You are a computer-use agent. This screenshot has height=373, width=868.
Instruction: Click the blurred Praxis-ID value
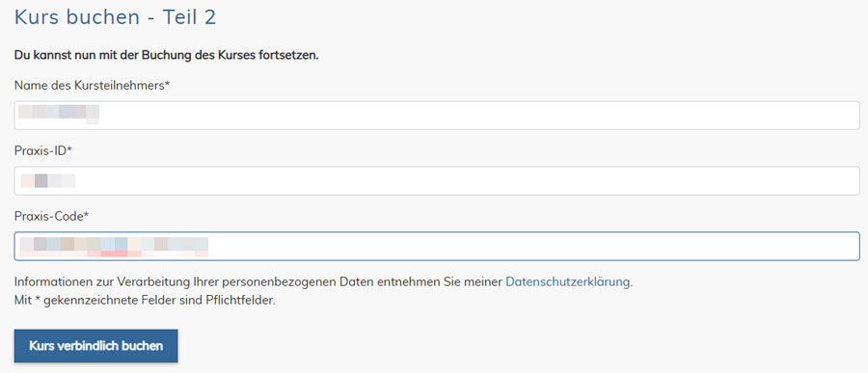pyautogui.click(x=47, y=180)
